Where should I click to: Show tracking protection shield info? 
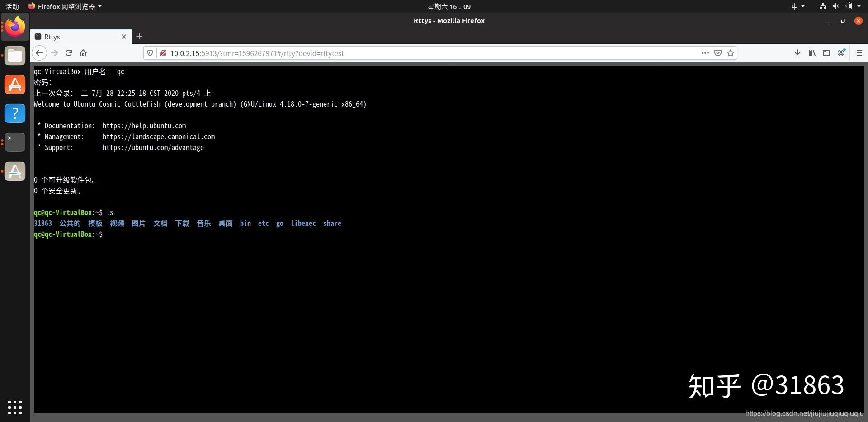pos(150,53)
